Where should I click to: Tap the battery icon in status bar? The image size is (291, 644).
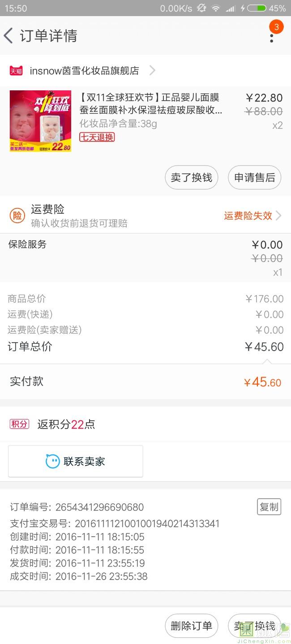pos(257,8)
